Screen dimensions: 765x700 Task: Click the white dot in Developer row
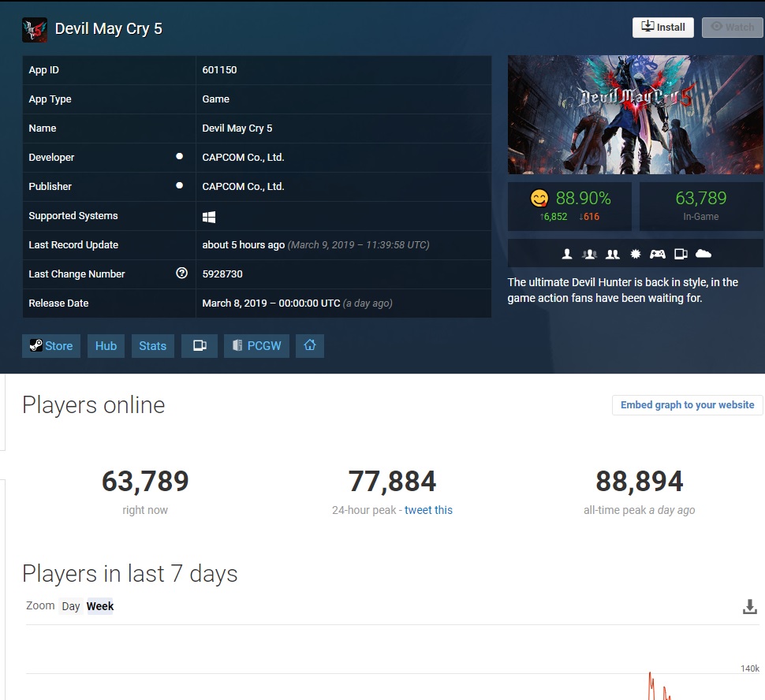pyautogui.click(x=180, y=157)
